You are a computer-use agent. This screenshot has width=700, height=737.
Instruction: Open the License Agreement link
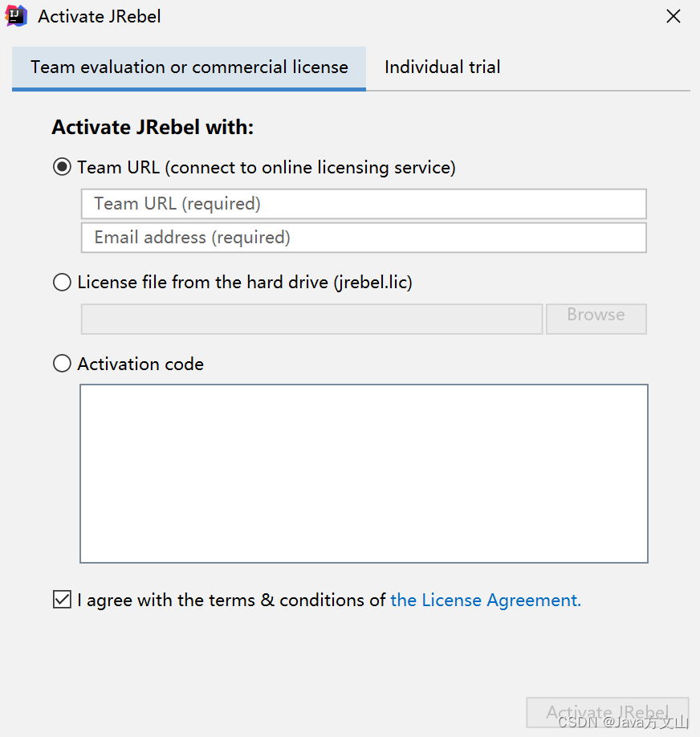[x=485, y=600]
